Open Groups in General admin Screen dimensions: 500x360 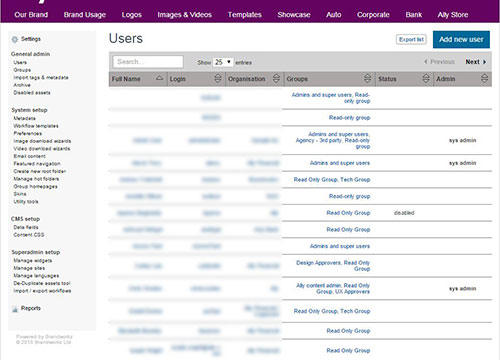point(22,70)
